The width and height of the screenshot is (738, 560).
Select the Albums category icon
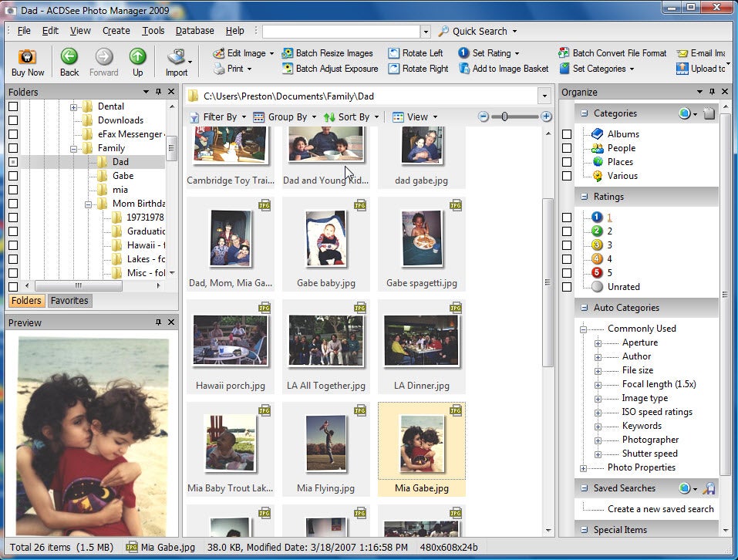pyautogui.click(x=598, y=134)
